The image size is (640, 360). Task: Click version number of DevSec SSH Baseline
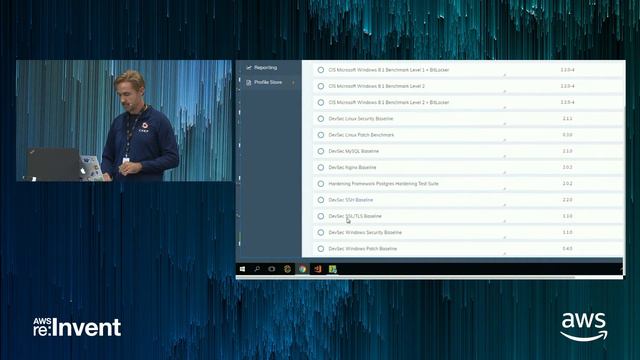click(567, 200)
